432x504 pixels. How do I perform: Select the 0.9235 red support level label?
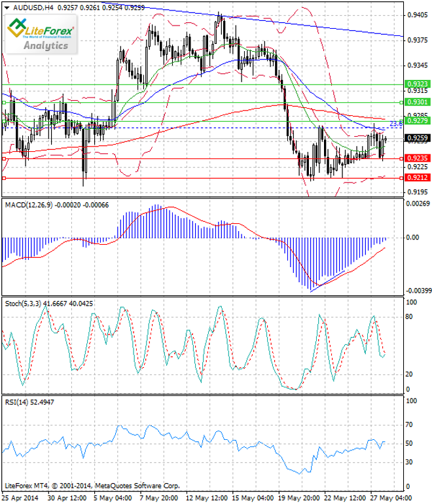point(418,158)
